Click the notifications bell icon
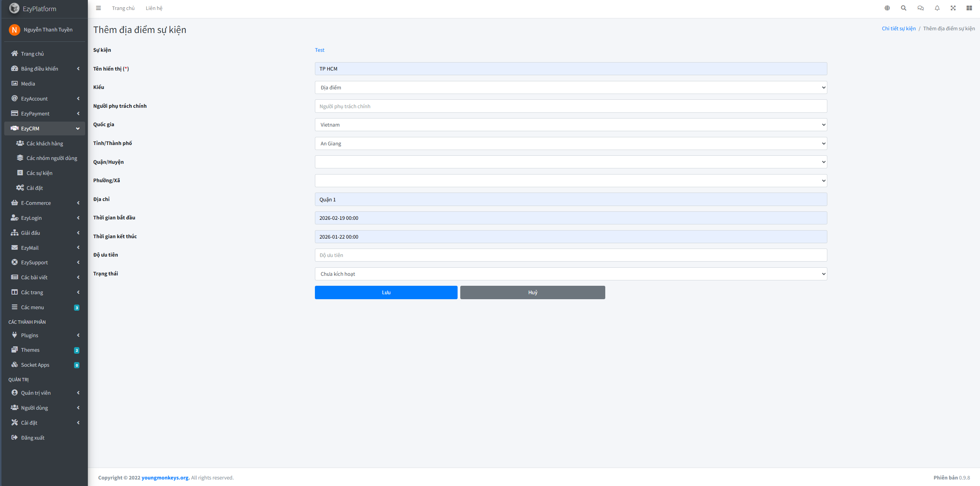Image resolution: width=980 pixels, height=486 pixels. point(937,8)
